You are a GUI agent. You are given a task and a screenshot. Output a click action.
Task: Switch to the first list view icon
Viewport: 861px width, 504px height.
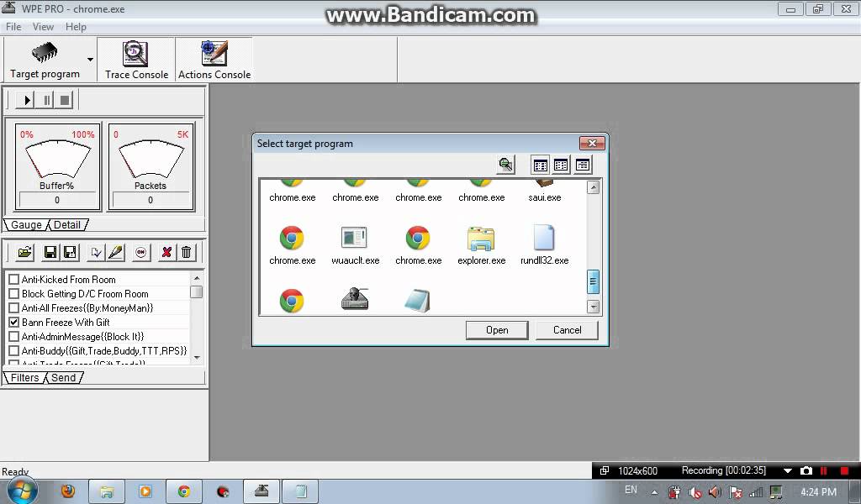pos(541,165)
